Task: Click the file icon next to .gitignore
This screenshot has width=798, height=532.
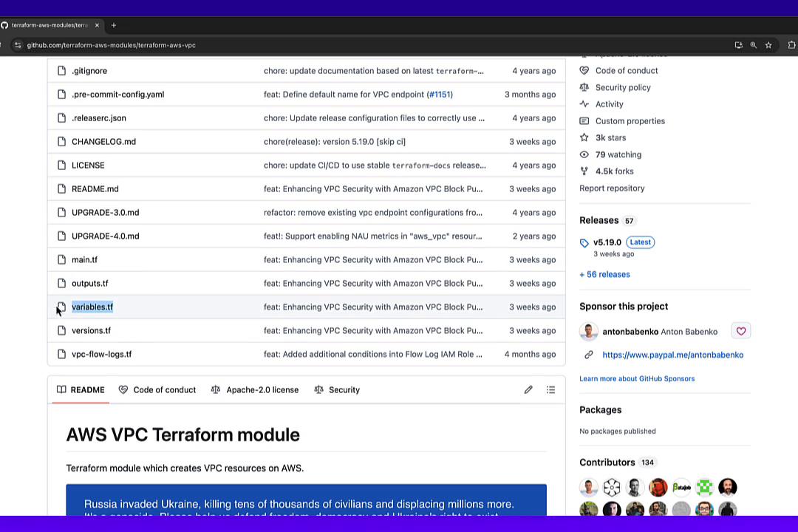Action: pyautogui.click(x=61, y=71)
